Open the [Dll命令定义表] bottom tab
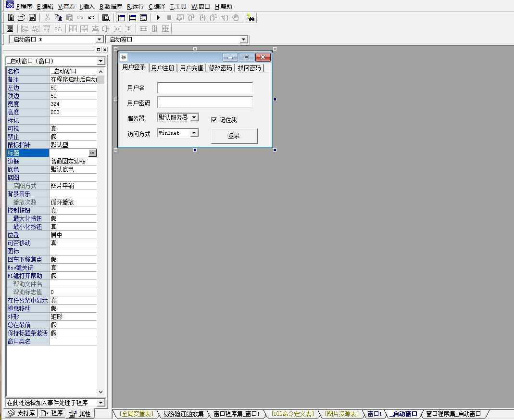 (292, 414)
